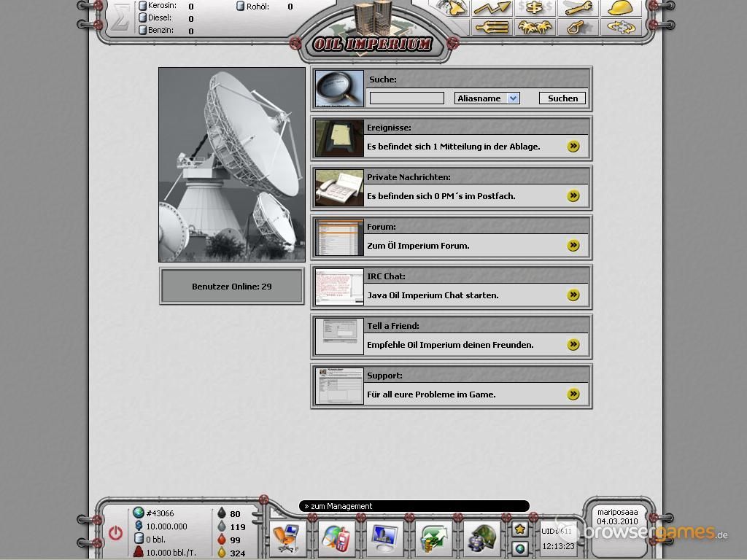Click the dollar exchange arrows icon
The width and height of the screenshot is (747, 560).
click(x=620, y=27)
